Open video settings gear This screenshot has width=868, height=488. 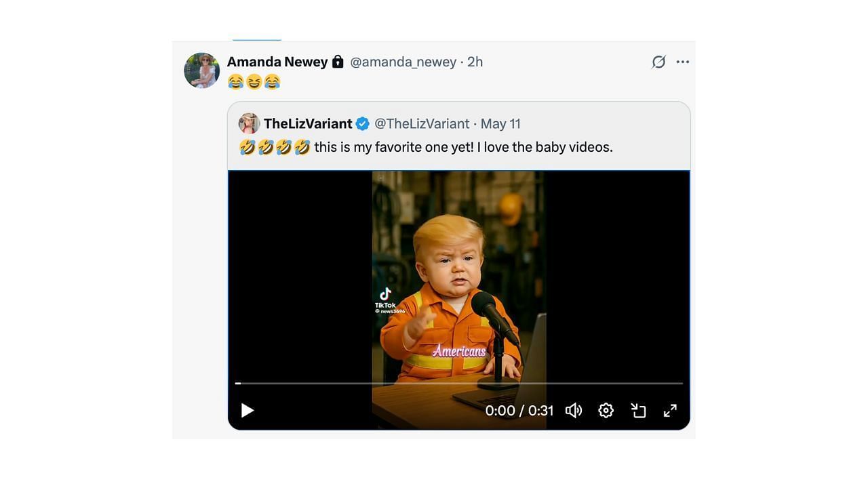(x=606, y=411)
